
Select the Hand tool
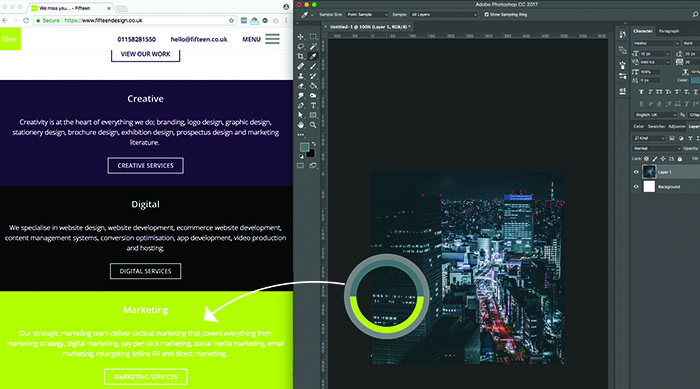[x=301, y=125]
